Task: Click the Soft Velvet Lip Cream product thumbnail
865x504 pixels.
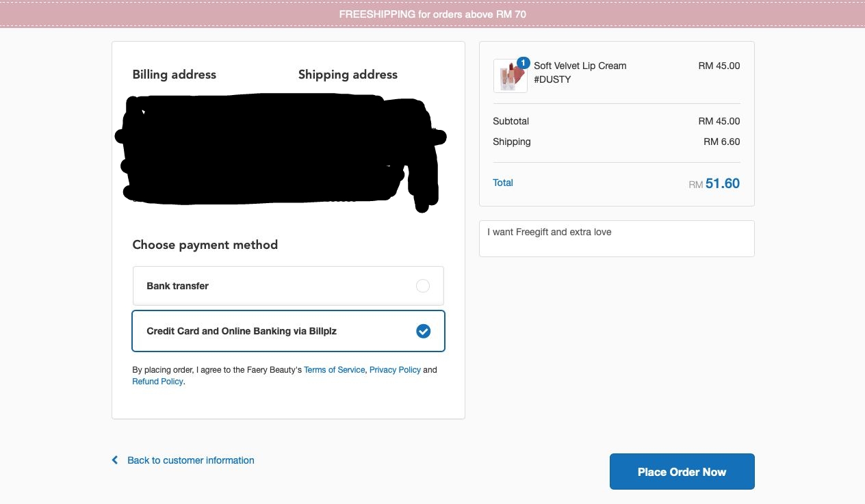Action: pyautogui.click(x=509, y=77)
